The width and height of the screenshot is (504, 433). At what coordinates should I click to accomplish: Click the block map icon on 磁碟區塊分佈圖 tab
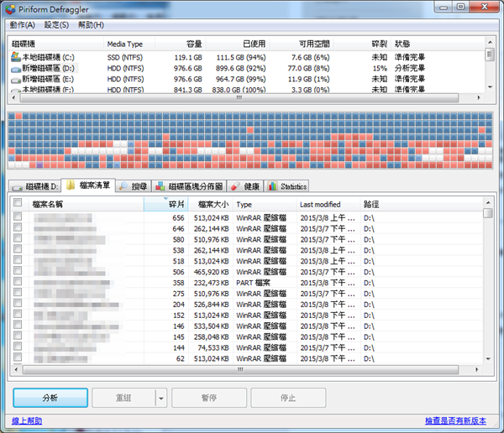[x=160, y=186]
